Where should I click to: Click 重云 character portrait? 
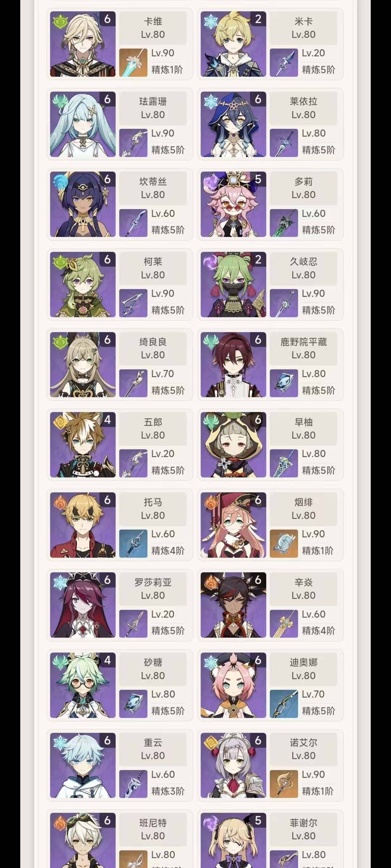tap(83, 765)
